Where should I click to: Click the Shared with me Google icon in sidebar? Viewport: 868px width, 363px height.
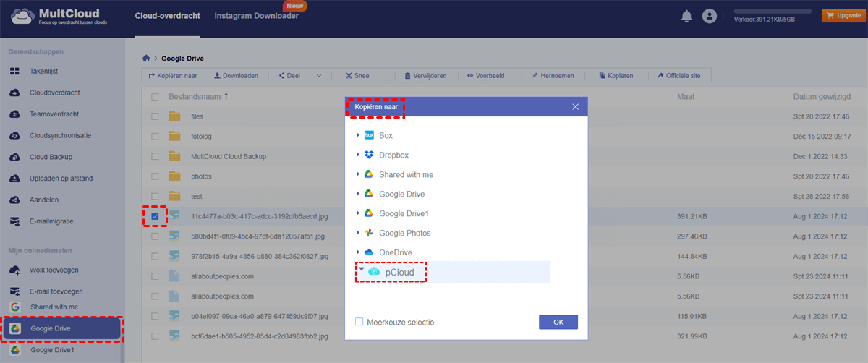tap(15, 307)
